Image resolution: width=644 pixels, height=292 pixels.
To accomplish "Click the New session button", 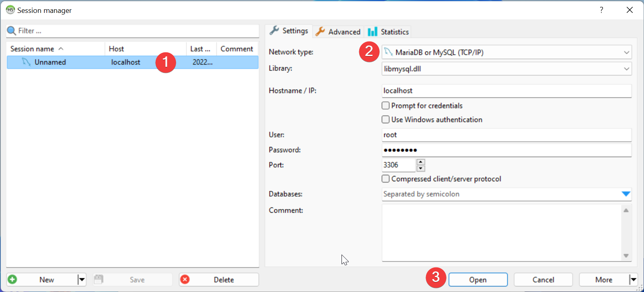I will [42, 280].
